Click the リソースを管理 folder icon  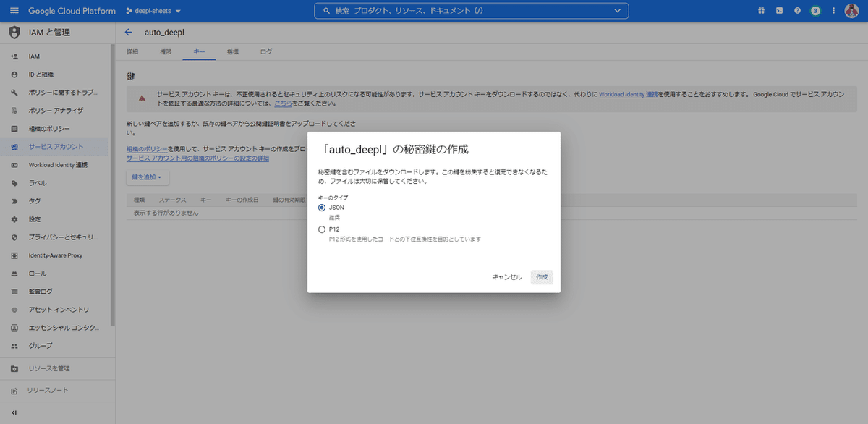click(14, 368)
